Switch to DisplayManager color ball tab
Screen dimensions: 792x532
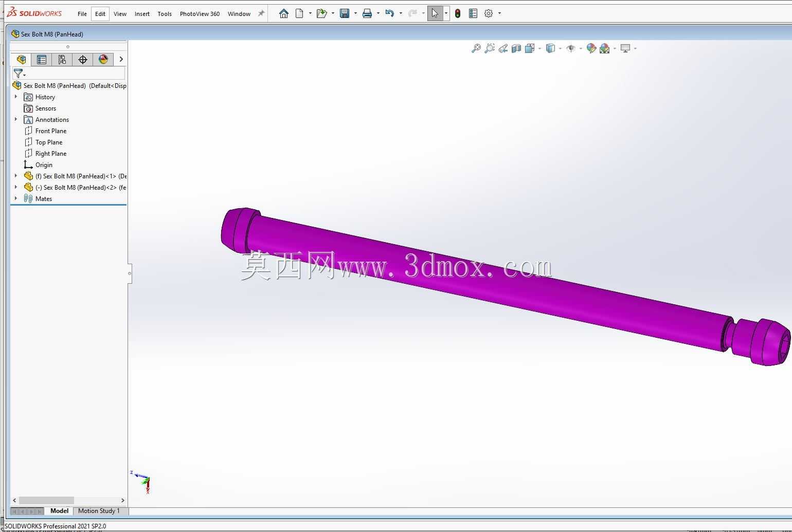coord(103,60)
